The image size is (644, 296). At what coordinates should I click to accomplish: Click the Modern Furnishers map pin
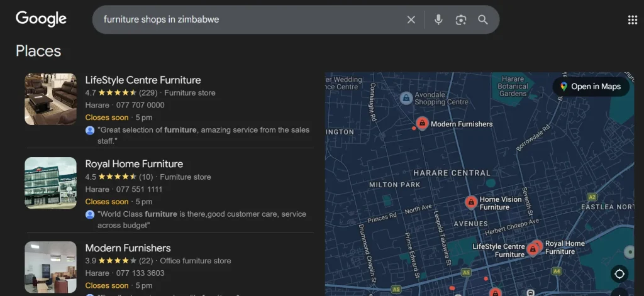tap(422, 124)
